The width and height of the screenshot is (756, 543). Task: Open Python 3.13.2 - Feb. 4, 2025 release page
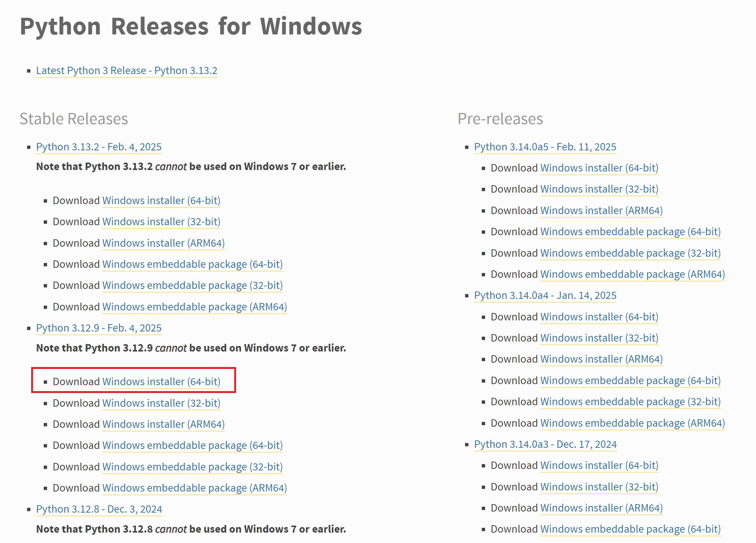[99, 147]
